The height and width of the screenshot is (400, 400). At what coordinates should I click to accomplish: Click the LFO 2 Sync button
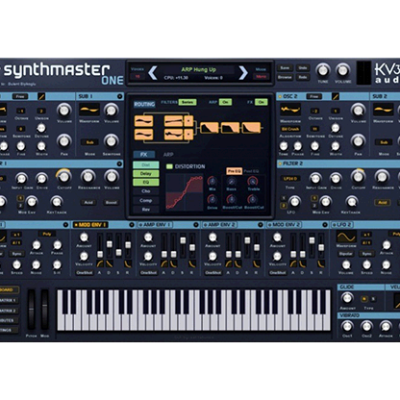(x=366, y=254)
